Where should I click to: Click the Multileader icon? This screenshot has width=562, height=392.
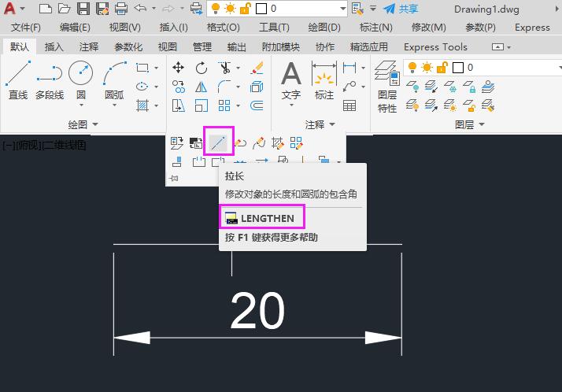[349, 87]
